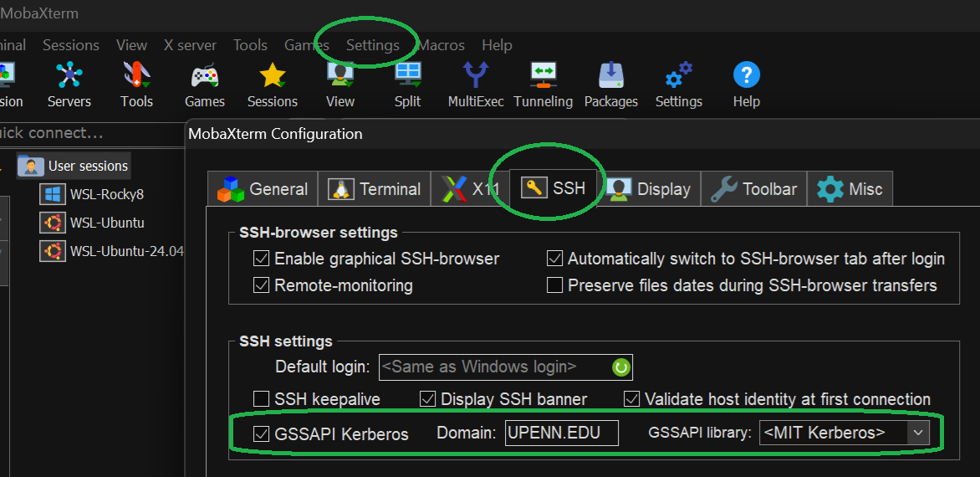This screenshot has width=980, height=477.
Task: Switch to the Terminal configuration tab
Action: (375, 189)
